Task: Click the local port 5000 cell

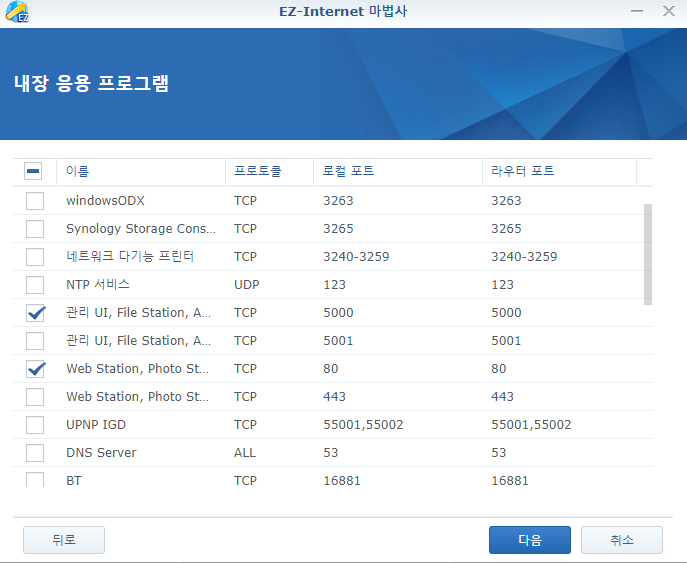Action: pyautogui.click(x=338, y=313)
